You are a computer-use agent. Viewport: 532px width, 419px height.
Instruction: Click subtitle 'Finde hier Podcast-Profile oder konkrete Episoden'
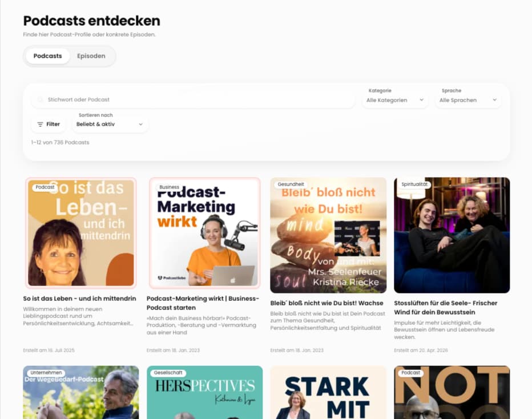pyautogui.click(x=89, y=35)
